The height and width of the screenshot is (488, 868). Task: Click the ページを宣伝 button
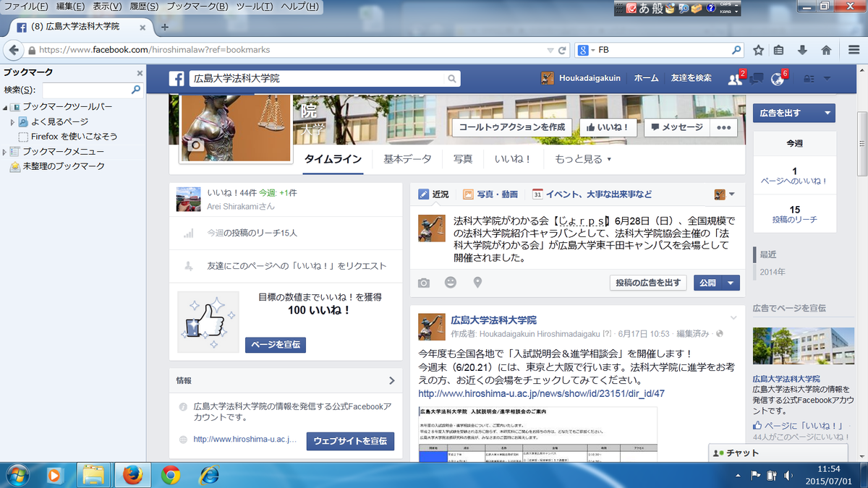point(276,345)
